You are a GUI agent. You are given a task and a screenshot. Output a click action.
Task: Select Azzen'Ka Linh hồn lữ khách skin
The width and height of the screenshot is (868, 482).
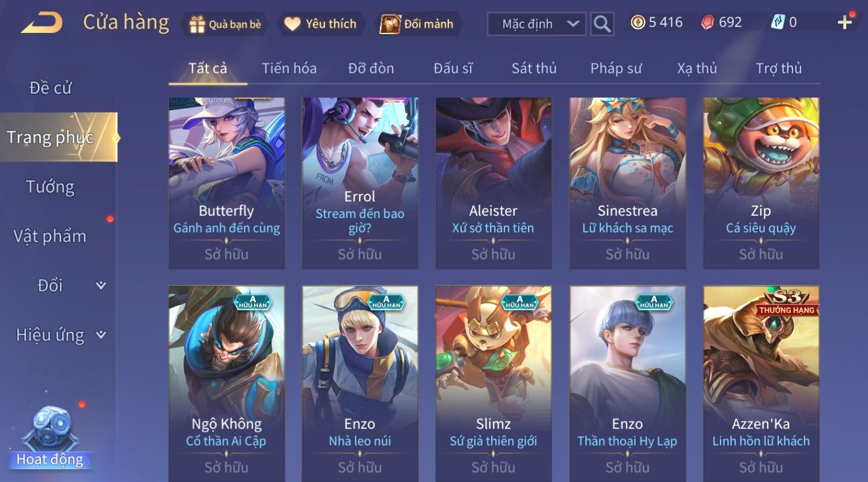[x=761, y=383]
